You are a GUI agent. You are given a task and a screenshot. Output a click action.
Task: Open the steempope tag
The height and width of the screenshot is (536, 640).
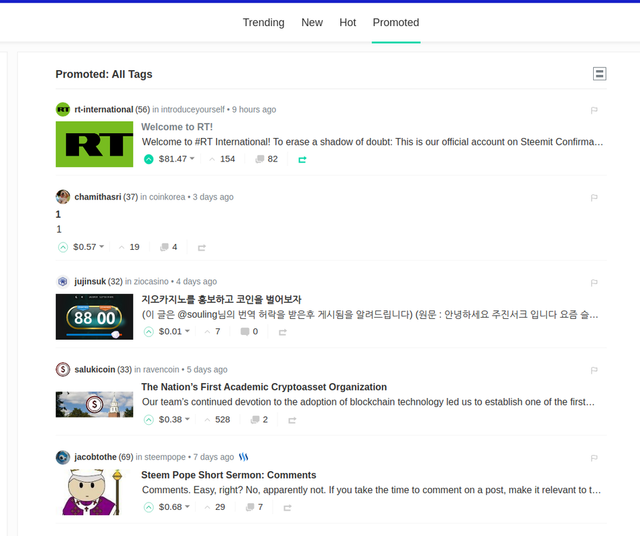(165, 457)
